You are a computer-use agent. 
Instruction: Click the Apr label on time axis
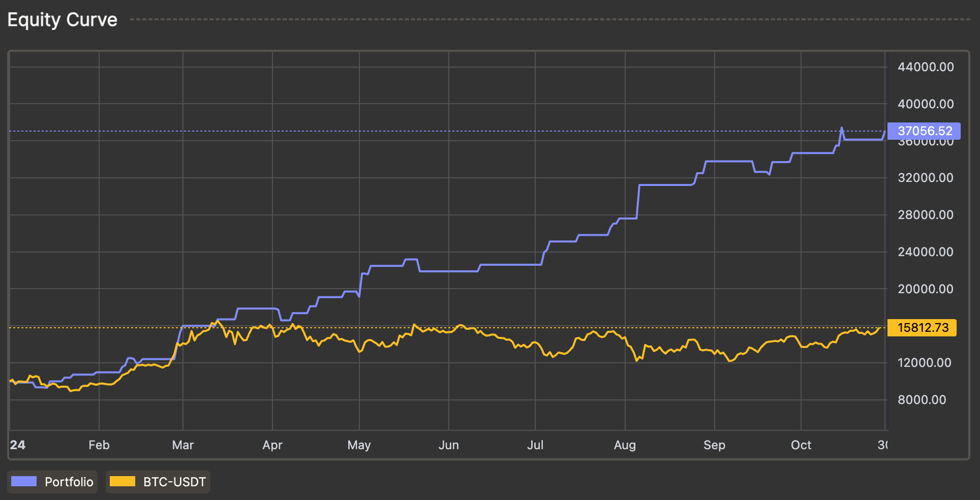(x=272, y=445)
